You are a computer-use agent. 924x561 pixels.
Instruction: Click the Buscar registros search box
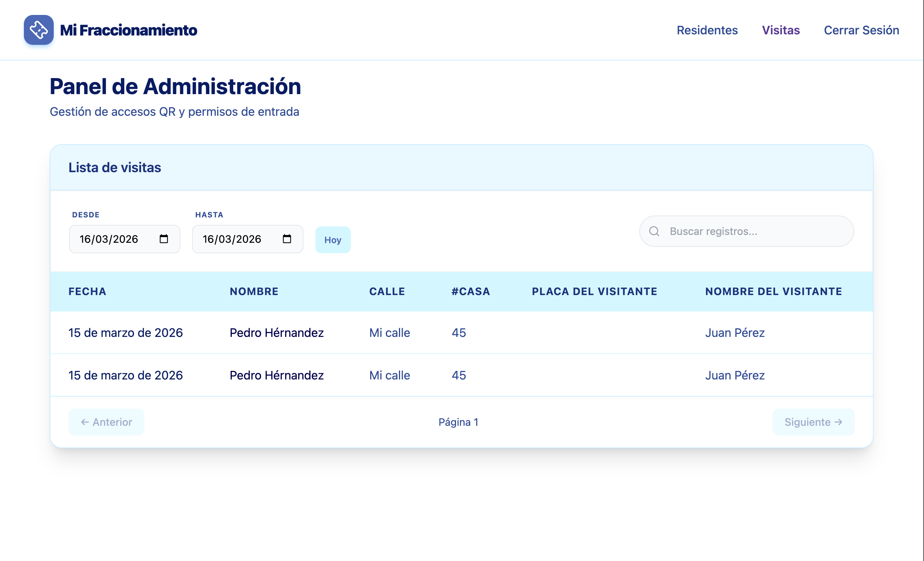(x=747, y=231)
